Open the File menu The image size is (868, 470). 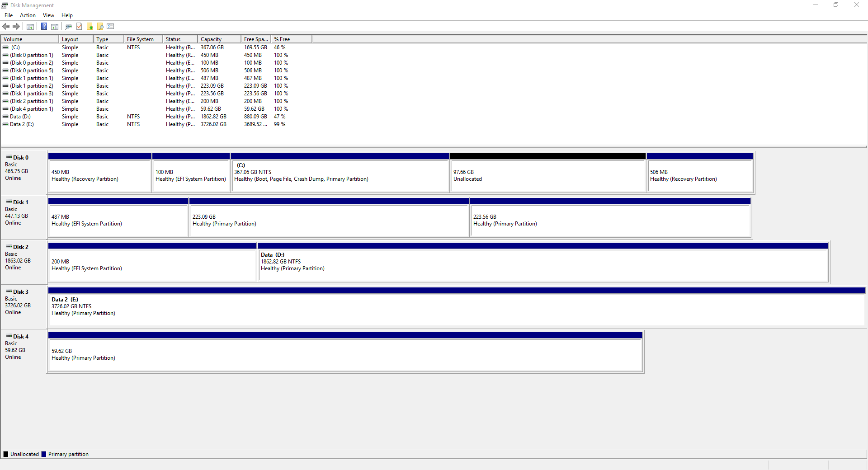click(x=9, y=15)
